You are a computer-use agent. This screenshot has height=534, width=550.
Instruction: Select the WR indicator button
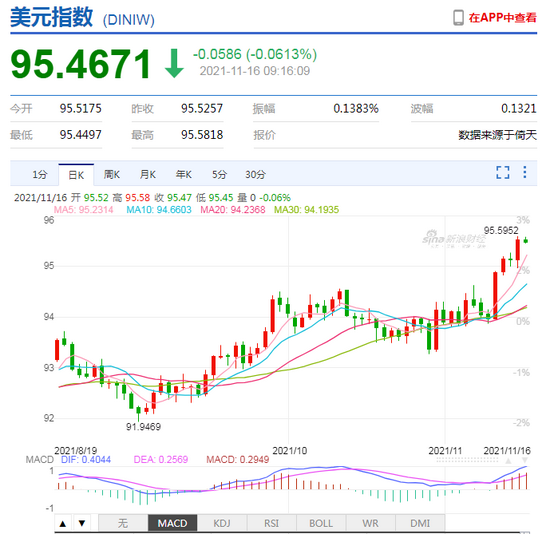[370, 524]
